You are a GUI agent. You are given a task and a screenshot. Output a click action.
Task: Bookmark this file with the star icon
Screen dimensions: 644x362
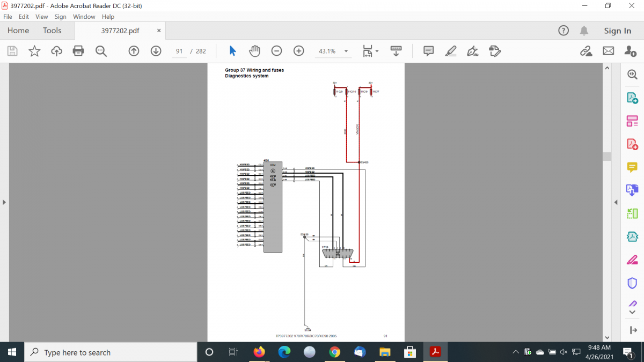pyautogui.click(x=34, y=51)
